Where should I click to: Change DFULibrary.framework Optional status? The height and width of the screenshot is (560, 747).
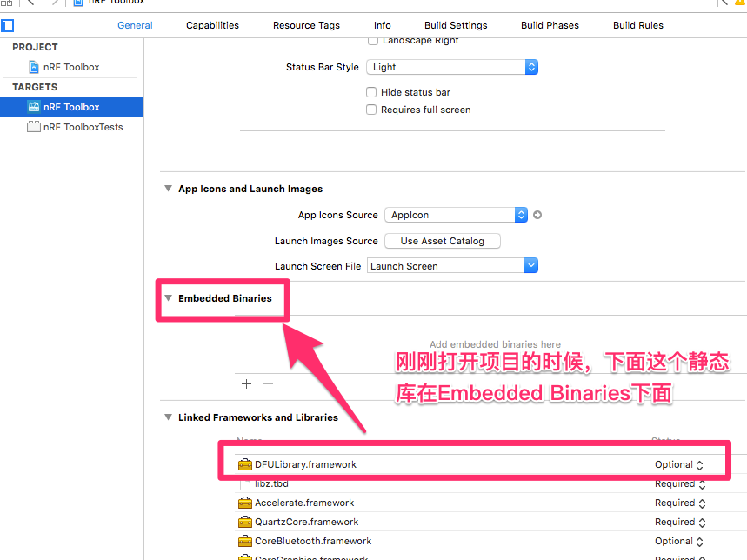(x=679, y=464)
